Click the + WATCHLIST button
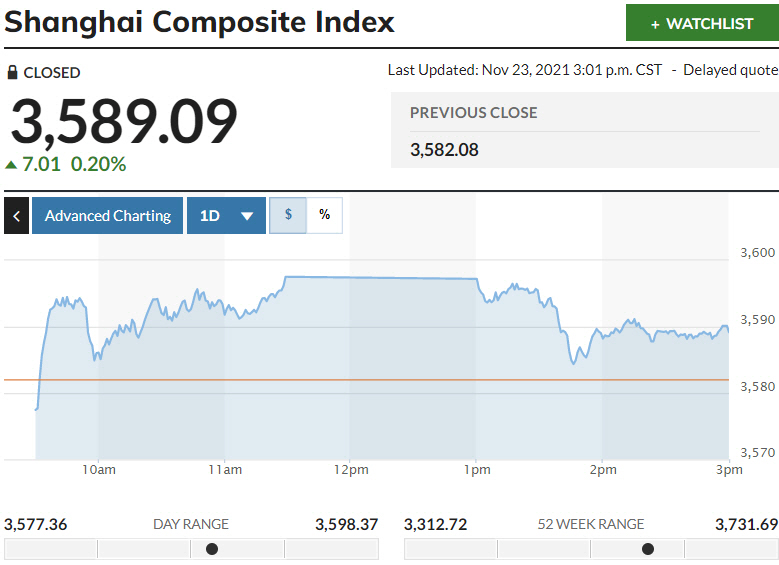The width and height of the screenshot is (779, 565). click(x=702, y=23)
